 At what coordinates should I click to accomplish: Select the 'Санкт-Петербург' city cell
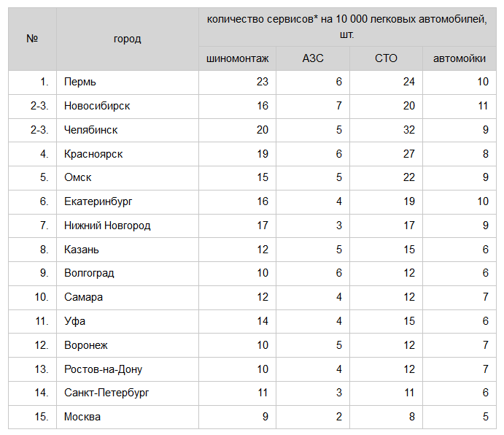(x=106, y=393)
